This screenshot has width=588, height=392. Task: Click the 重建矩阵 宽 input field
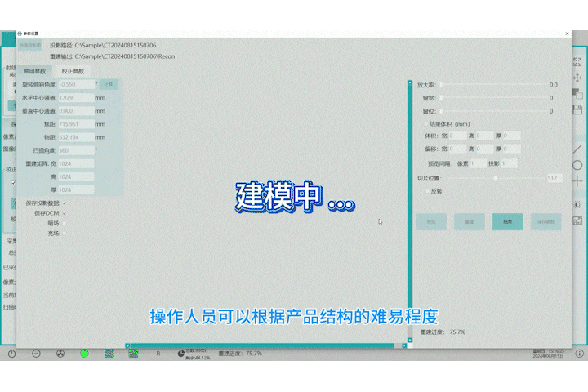[x=77, y=163]
